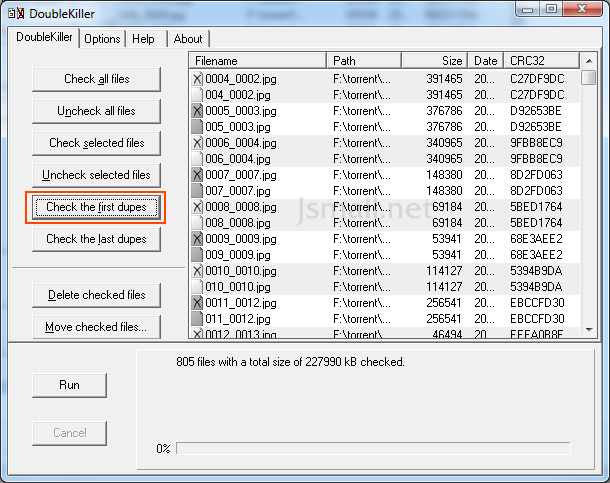Image resolution: width=610 pixels, height=483 pixels.
Task: Select filename 005_0003.jpg in the list
Action: [238, 127]
